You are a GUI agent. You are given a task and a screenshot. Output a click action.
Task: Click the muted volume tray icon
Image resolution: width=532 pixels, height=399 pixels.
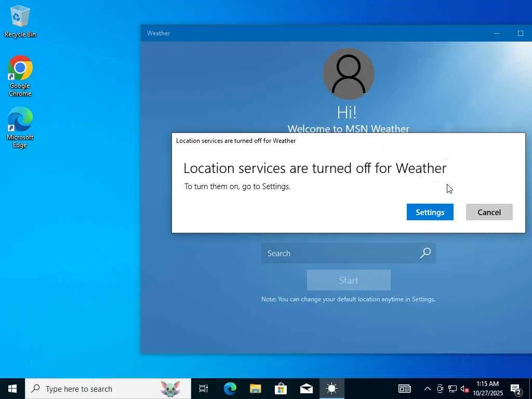pyautogui.click(x=464, y=389)
